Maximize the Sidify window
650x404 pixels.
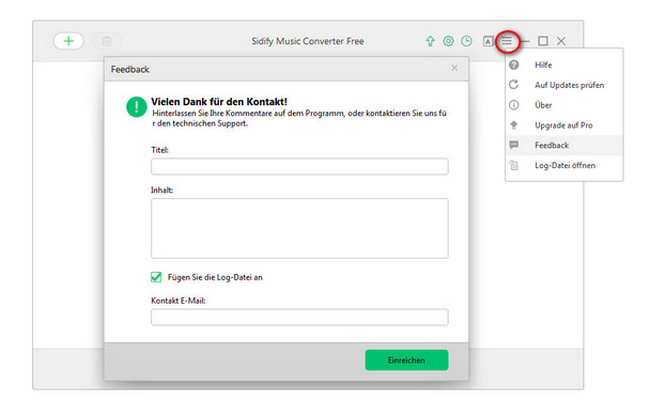[543, 41]
